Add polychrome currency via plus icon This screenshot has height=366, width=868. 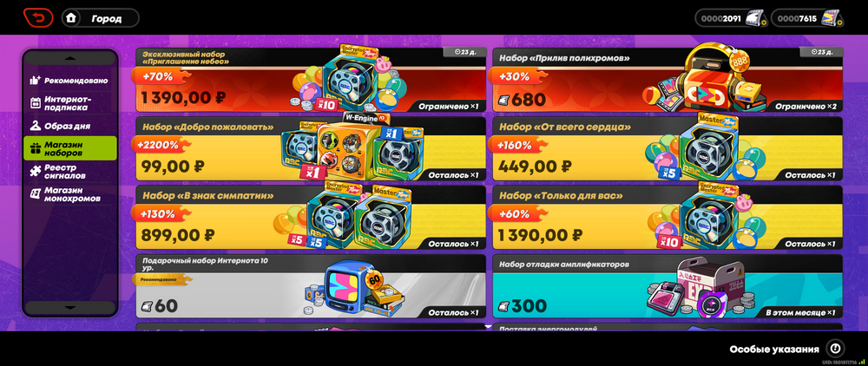tap(839, 23)
